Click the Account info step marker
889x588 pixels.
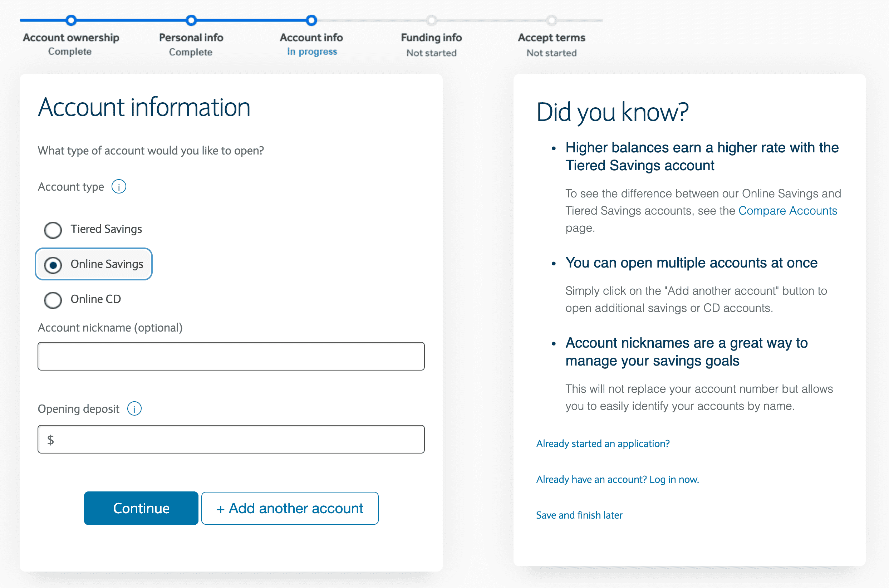click(311, 20)
